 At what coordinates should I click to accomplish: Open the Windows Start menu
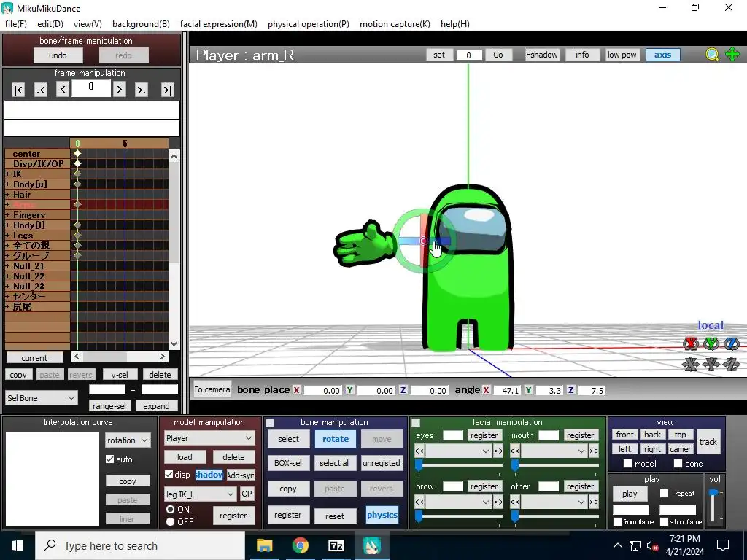tap(18, 545)
